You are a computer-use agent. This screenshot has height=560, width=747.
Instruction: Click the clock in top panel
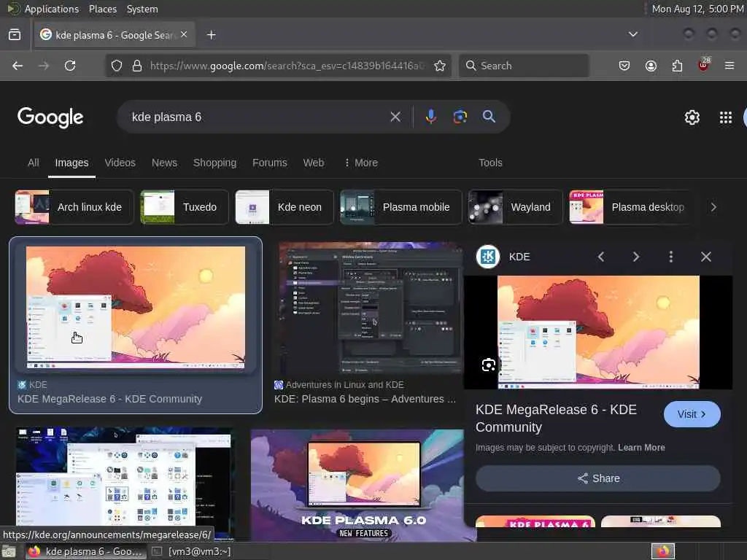697,9
